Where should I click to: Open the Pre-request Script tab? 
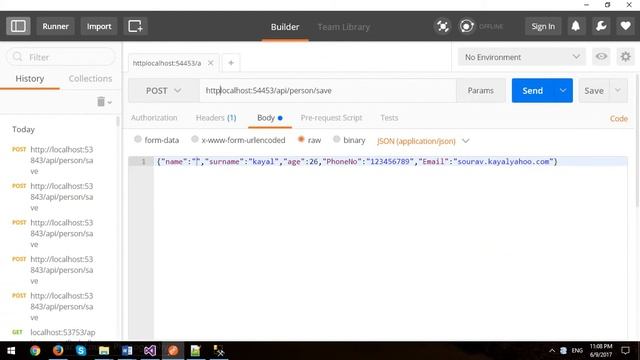(331, 118)
